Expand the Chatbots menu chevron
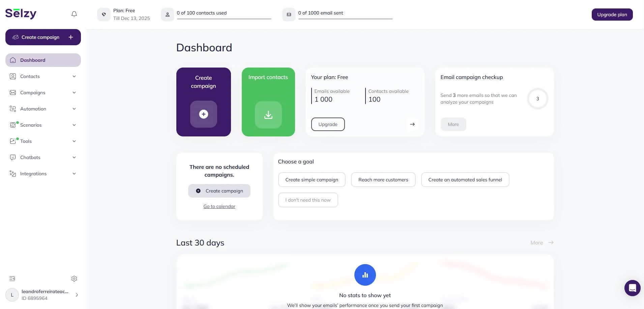The height and width of the screenshot is (309, 644). [74, 157]
